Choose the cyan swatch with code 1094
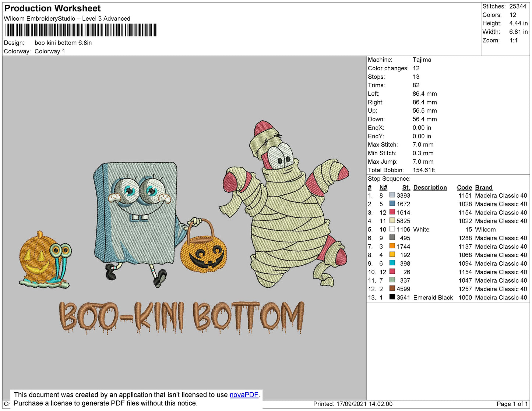 392,263
